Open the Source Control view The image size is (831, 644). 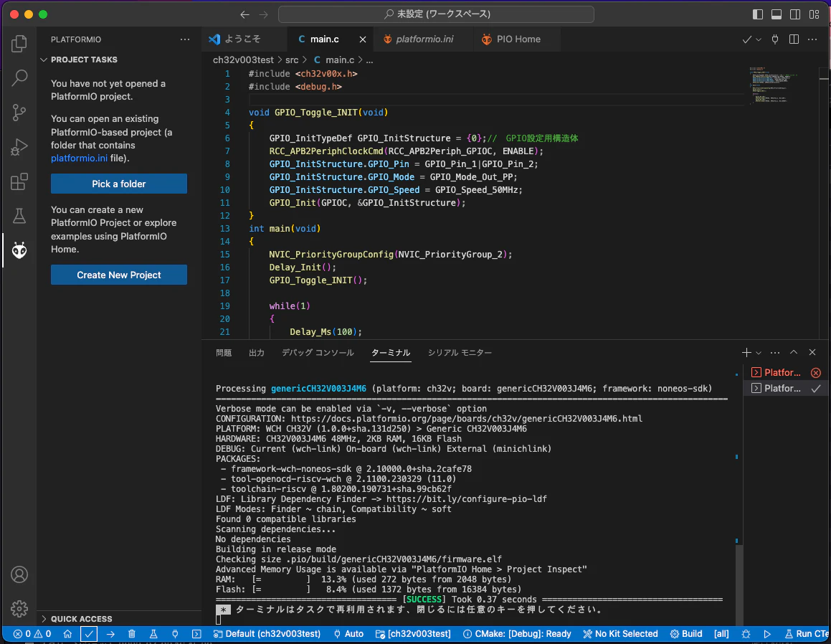tap(19, 113)
